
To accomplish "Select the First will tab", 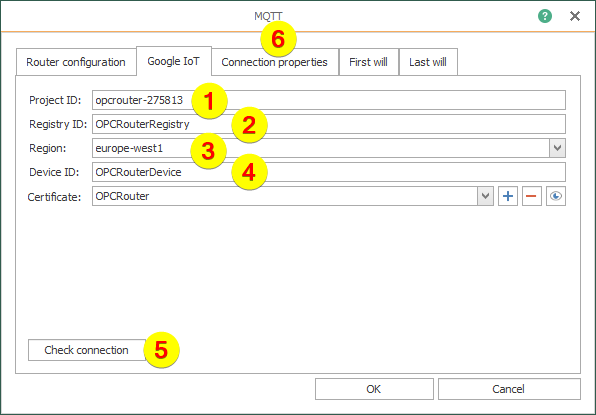I will click(368, 62).
